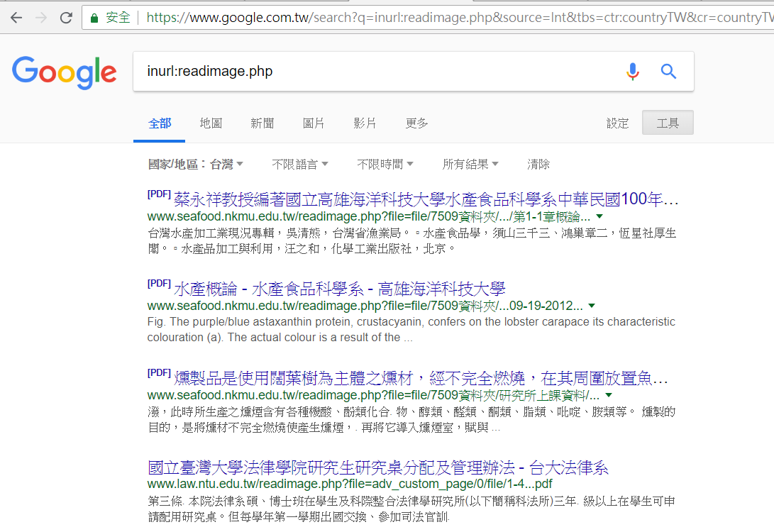Open result 燻製品是使用闊葉樹為主體之燻材
The height and width of the screenshot is (532, 774).
421,378
